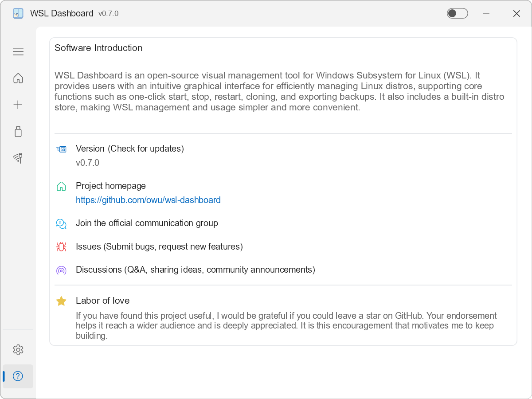Open the GitHub wsl-dashboard homepage link
Image resolution: width=532 pixels, height=399 pixels.
(148, 200)
